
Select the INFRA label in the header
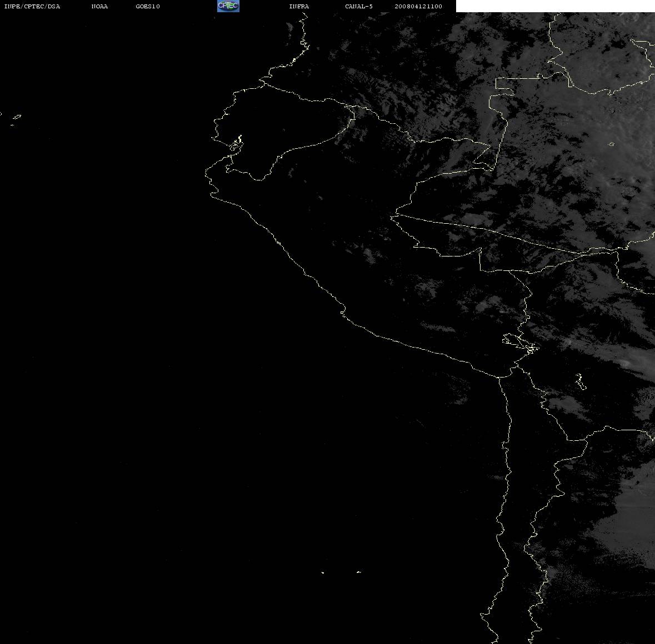(x=299, y=6)
